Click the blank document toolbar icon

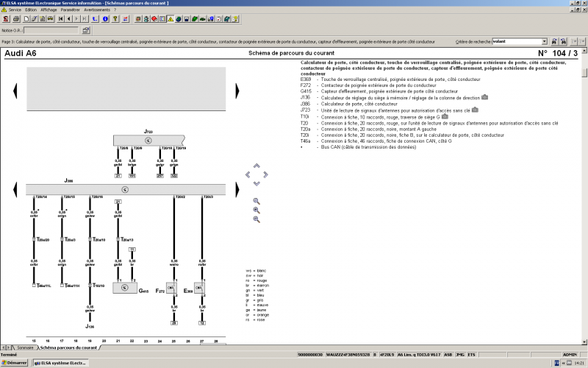coord(26,19)
